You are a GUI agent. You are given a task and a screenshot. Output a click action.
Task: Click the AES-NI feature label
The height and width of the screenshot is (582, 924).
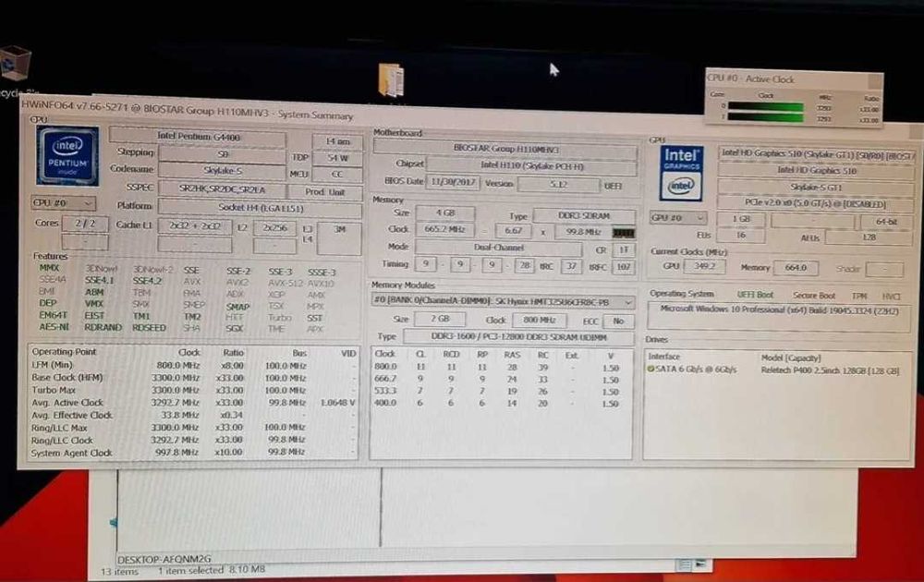click(55, 327)
